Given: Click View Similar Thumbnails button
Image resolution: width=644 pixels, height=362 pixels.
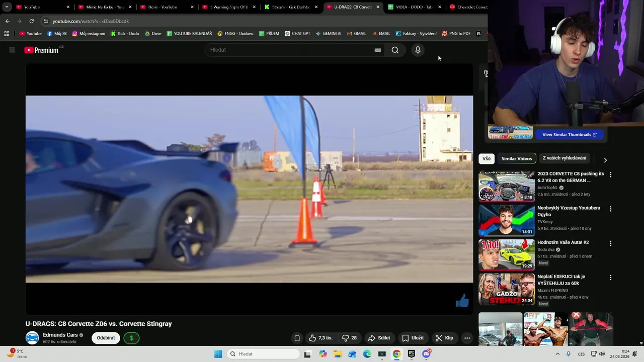Looking at the screenshot, I should click(x=569, y=135).
